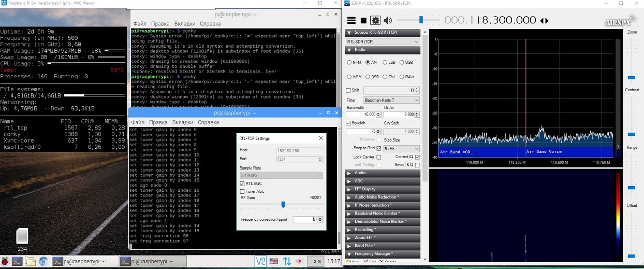
Task: Toggle the Snap to Grid checkbox
Action: point(378,148)
